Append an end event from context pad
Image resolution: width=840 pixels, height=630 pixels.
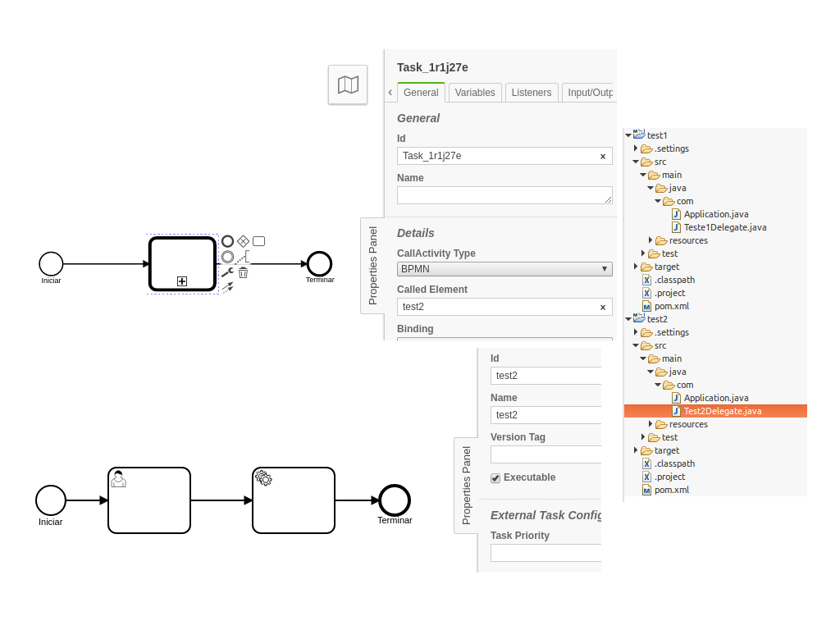(x=228, y=241)
